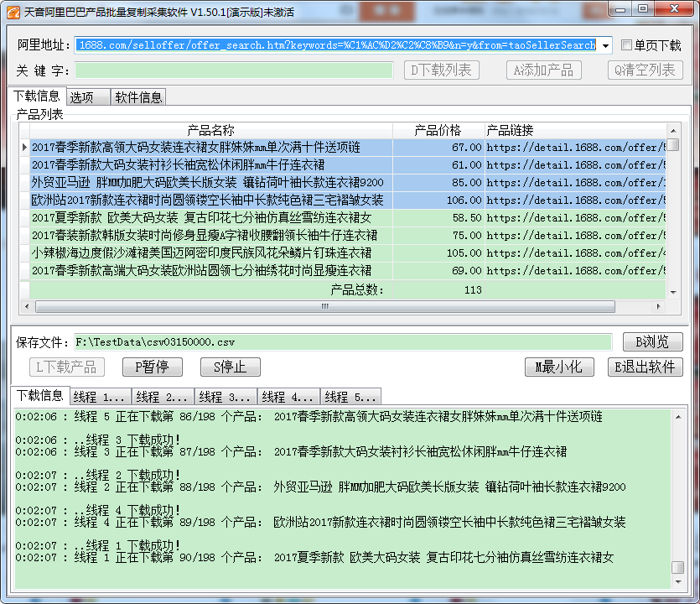The image size is (700, 604).
Task: Click the price cell 105.00
Action: click(438, 253)
